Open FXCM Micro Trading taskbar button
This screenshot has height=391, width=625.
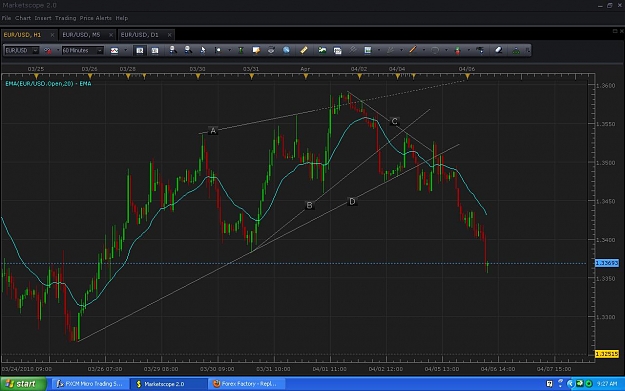pos(90,384)
